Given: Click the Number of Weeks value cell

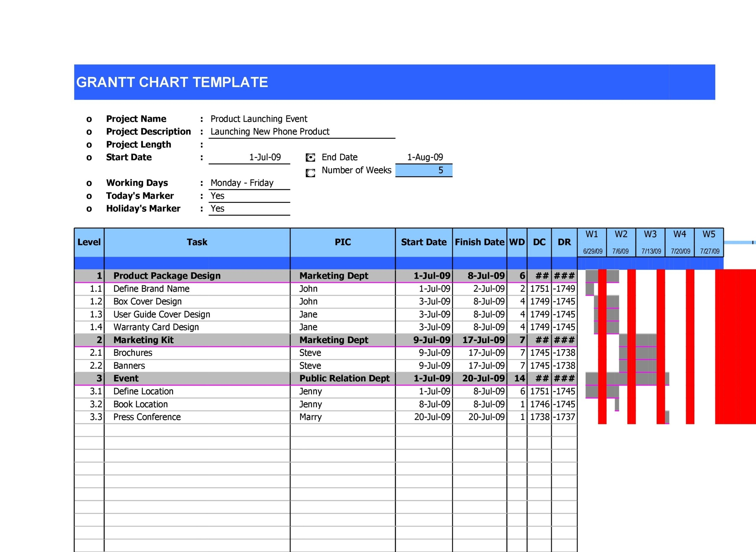Looking at the screenshot, I should coord(423,170).
